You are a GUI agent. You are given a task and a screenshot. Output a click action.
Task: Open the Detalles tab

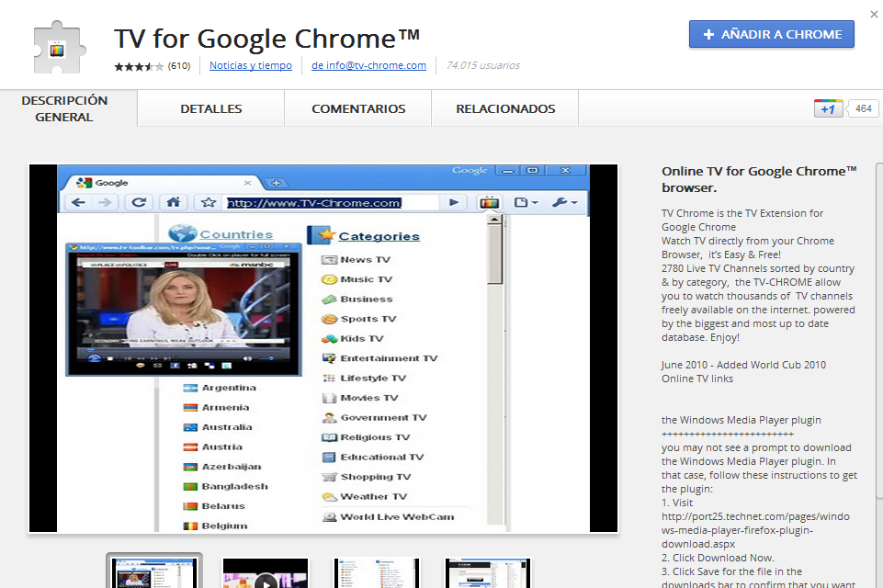point(211,108)
